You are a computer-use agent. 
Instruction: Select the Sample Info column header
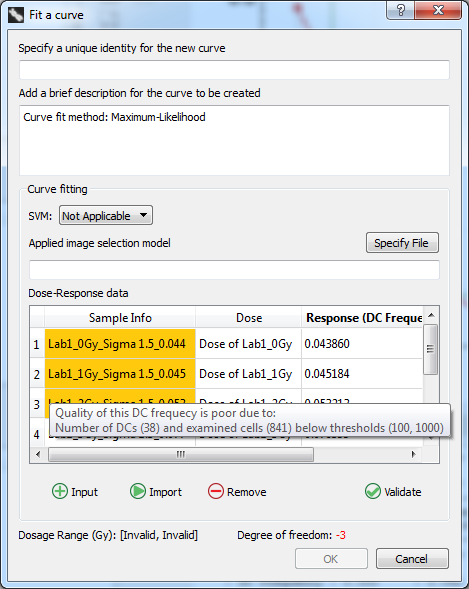[x=120, y=318]
